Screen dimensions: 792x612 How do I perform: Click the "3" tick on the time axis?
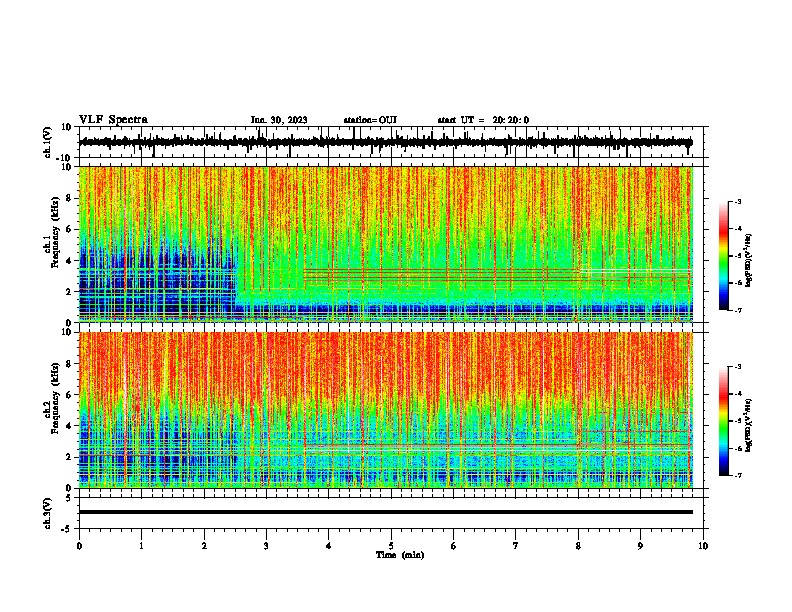[266, 546]
